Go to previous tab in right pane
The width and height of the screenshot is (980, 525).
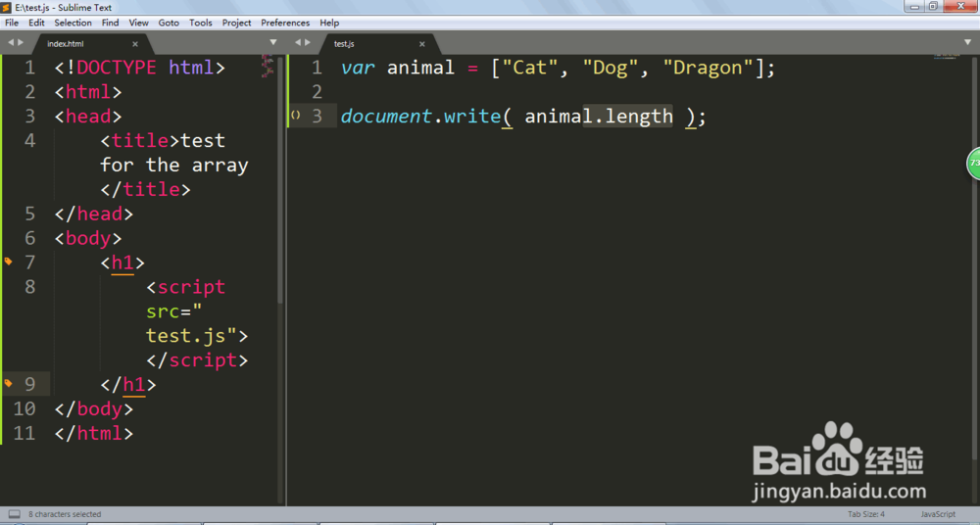(x=298, y=42)
